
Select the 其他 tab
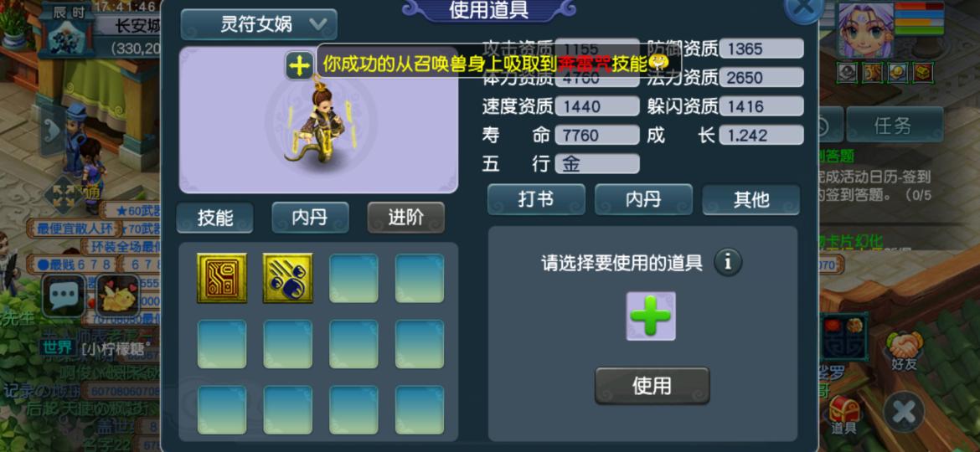pyautogui.click(x=751, y=200)
